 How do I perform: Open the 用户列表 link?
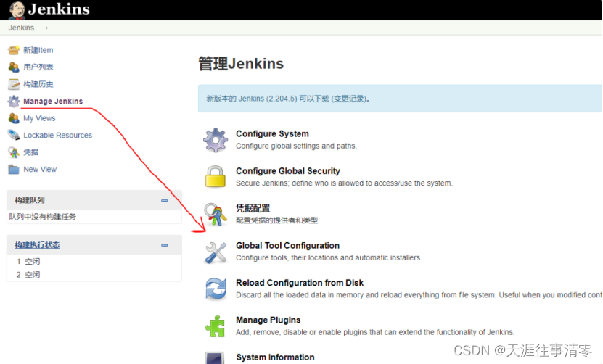(38, 67)
